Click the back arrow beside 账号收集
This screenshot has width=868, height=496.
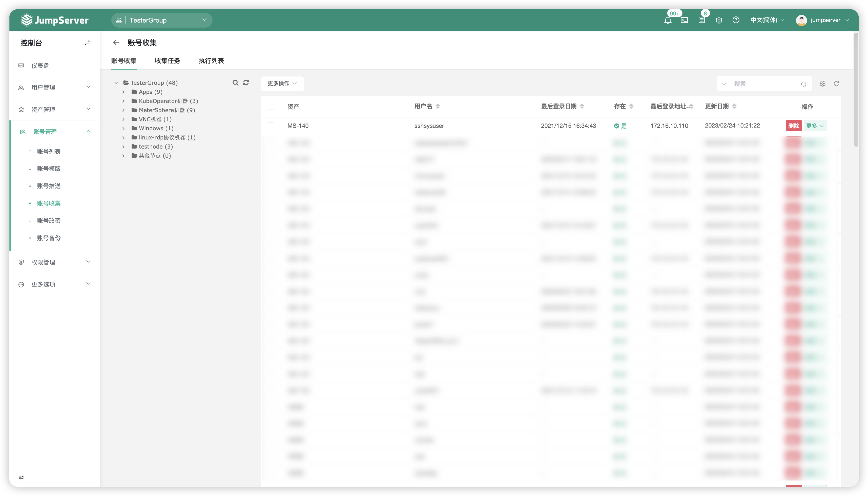click(116, 42)
